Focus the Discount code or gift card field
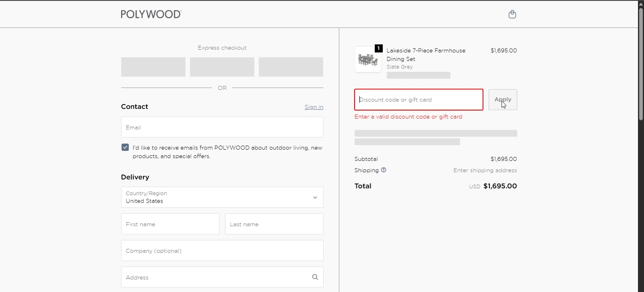The width and height of the screenshot is (644, 292). point(419,100)
